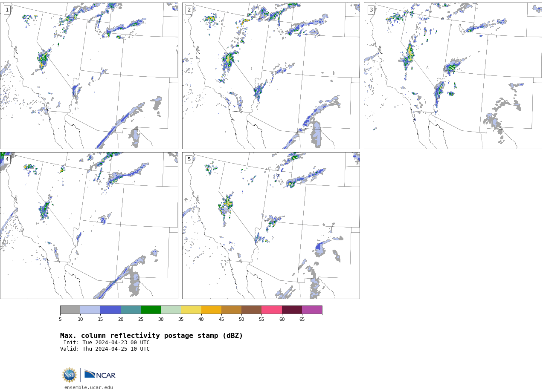Click the NSF logo

click(x=70, y=375)
